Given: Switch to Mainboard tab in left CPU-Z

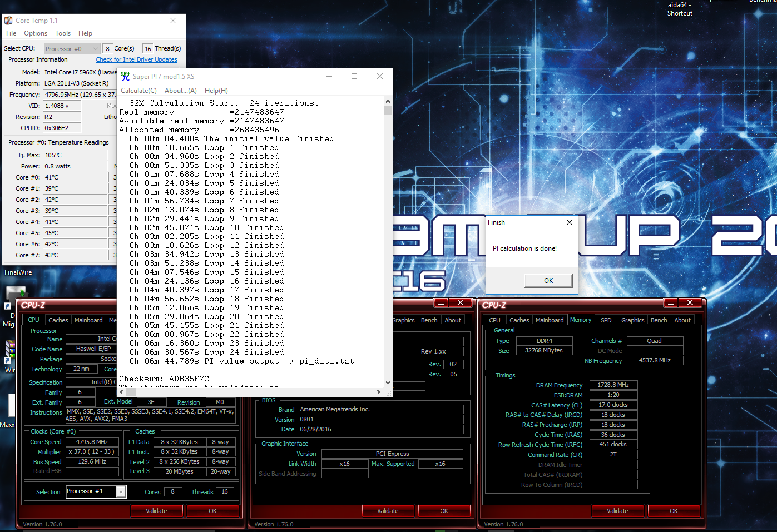Looking at the screenshot, I should pos(88,320).
